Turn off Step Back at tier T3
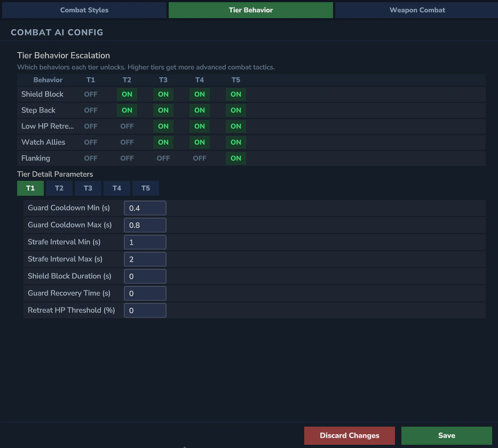The width and height of the screenshot is (498, 448). [x=163, y=110]
